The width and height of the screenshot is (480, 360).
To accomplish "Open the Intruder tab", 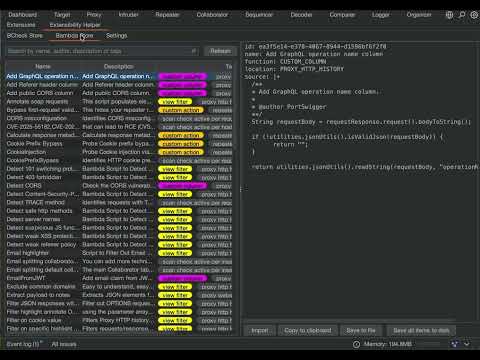I will (x=128, y=15).
